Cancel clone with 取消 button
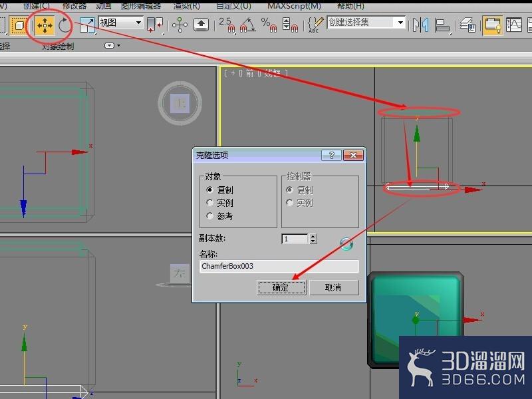The width and height of the screenshot is (532, 399). coord(334,288)
